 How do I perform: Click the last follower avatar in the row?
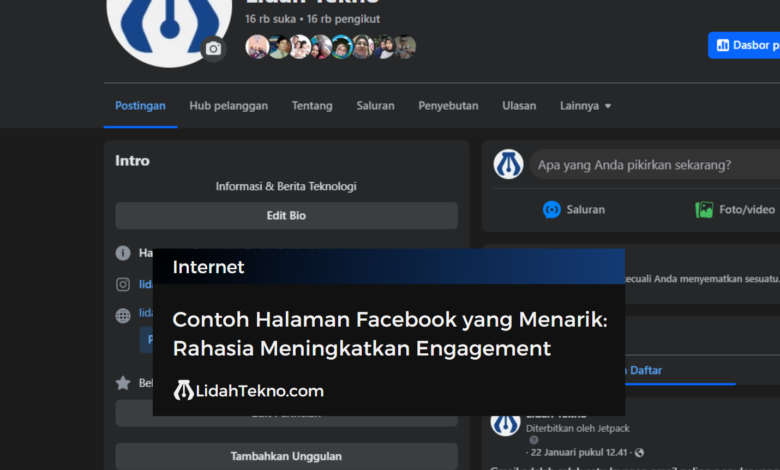click(404, 47)
